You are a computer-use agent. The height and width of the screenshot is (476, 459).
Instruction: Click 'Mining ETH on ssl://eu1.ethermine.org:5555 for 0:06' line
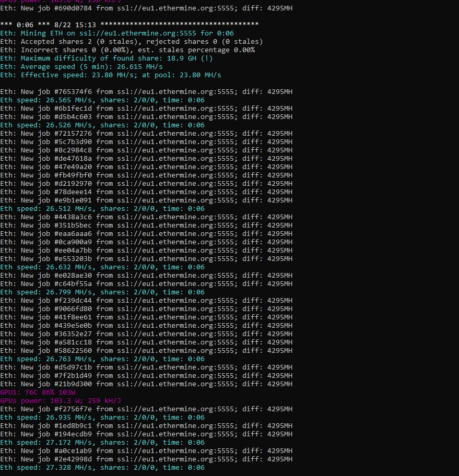(x=117, y=33)
